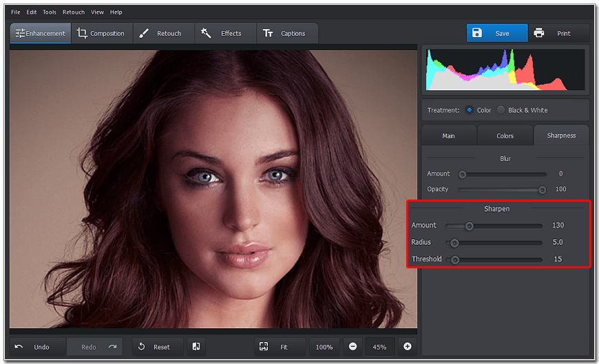The height and width of the screenshot is (364, 599).
Task: Click the Blur Amount value 0
Action: [x=561, y=174]
